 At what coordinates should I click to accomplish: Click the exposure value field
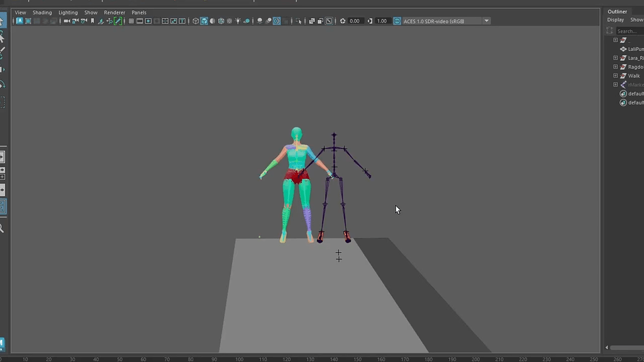tap(354, 21)
